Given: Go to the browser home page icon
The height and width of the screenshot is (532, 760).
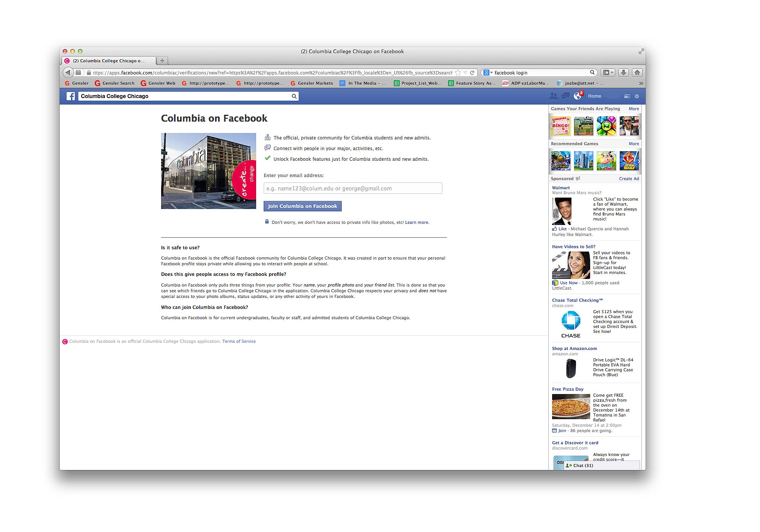Looking at the screenshot, I should point(637,73).
